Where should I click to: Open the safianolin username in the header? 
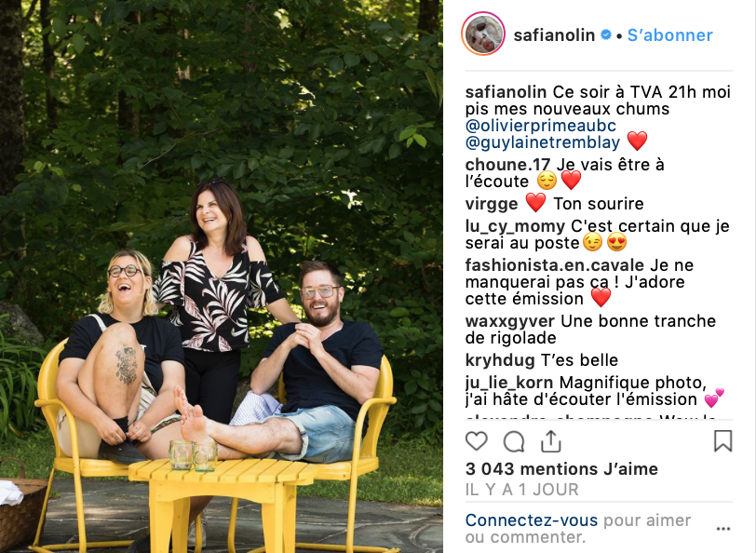tap(554, 35)
